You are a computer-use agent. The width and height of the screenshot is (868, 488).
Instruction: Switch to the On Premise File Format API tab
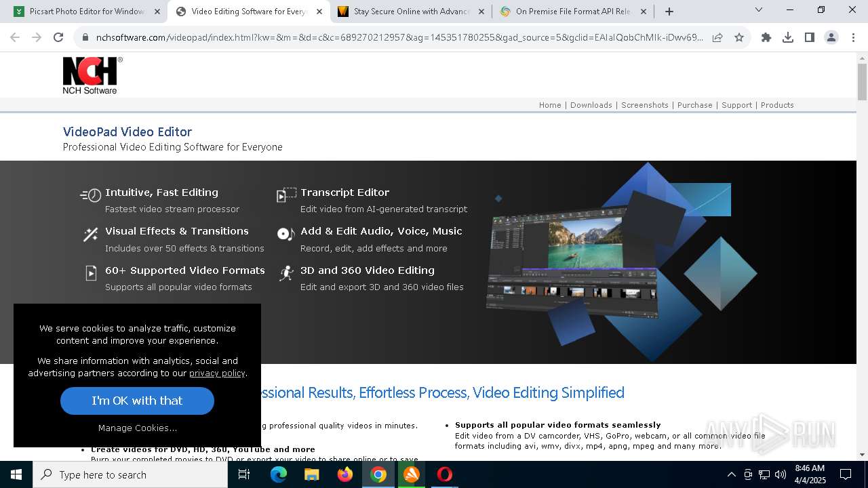click(x=573, y=12)
